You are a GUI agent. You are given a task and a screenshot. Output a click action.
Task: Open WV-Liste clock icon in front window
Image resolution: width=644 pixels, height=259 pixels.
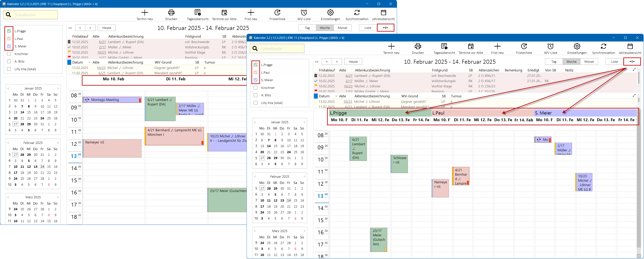click(x=550, y=46)
